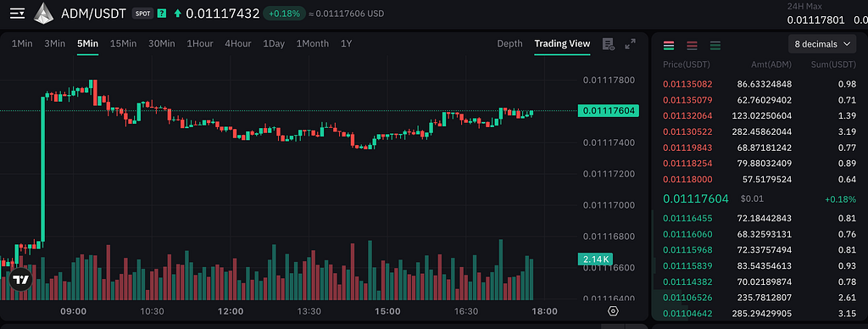
Task: Show both bids and asks order book view
Action: click(x=668, y=46)
